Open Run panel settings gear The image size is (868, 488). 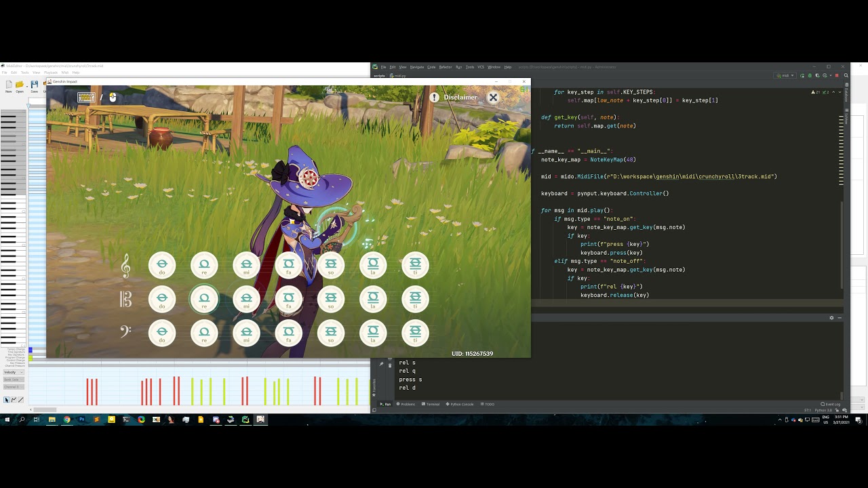click(831, 318)
